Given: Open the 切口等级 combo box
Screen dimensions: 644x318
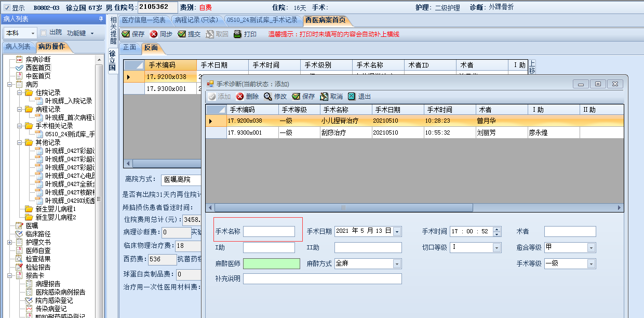Looking at the screenshot, I should click(x=498, y=247).
